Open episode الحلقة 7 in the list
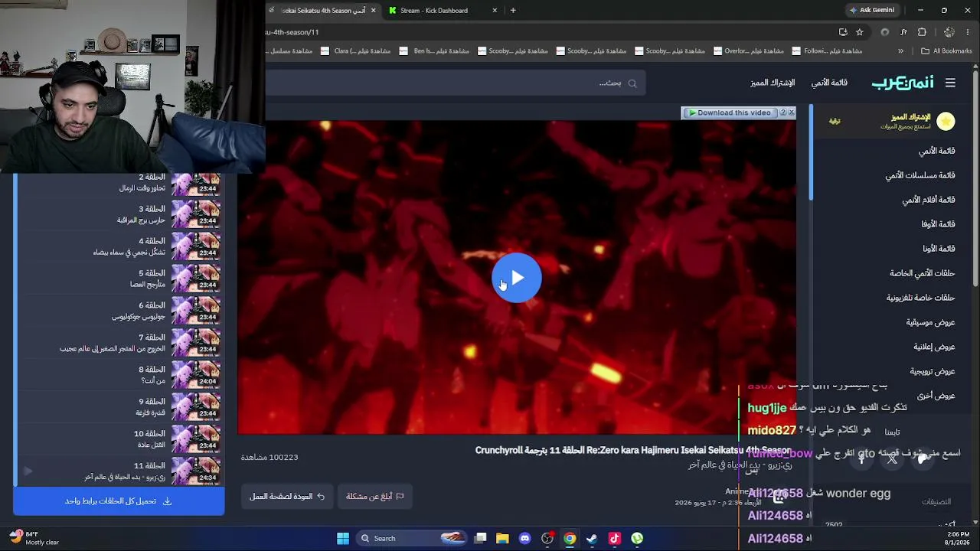 [x=119, y=343]
